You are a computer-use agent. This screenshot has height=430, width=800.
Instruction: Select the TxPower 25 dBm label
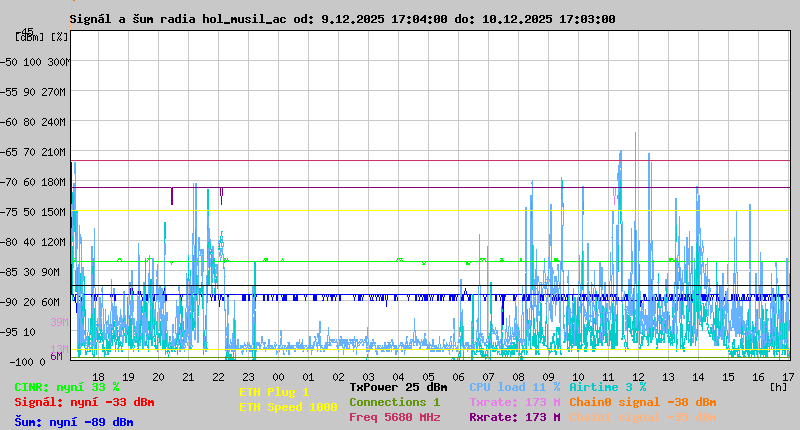tap(398, 387)
